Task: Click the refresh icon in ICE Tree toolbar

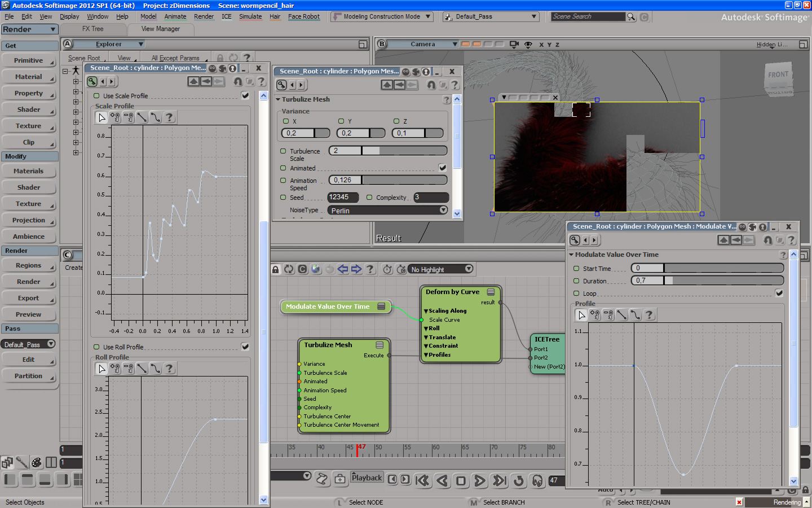Action: coord(289,269)
